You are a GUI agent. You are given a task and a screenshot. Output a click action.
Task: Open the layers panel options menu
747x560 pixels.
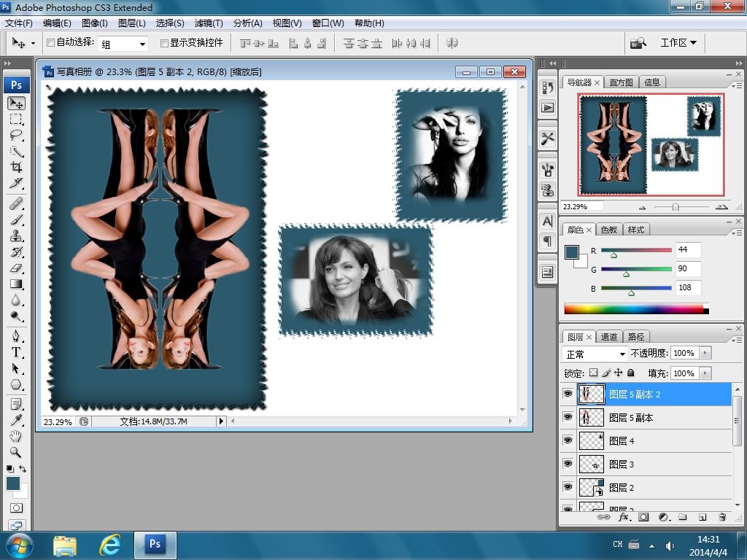(x=737, y=340)
